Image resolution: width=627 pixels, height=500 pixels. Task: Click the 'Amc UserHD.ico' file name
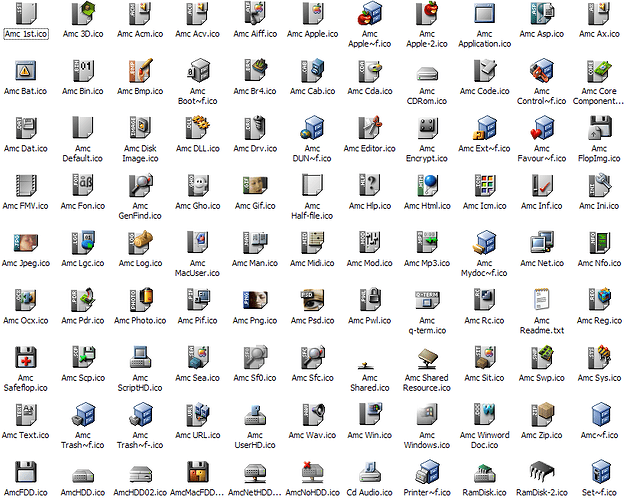pos(255,440)
